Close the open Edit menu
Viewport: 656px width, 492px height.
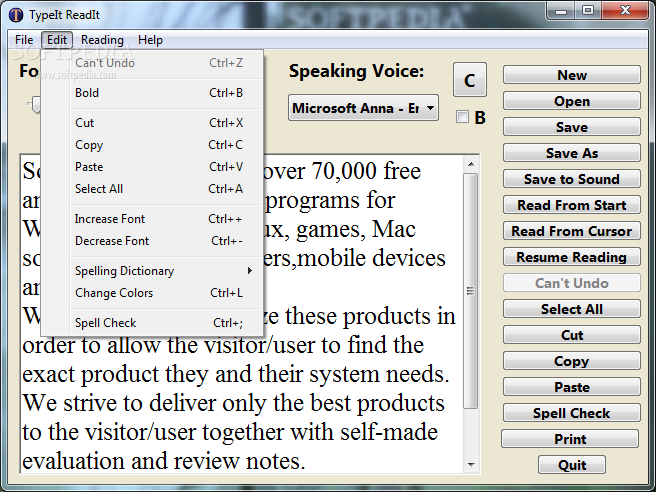[x=57, y=40]
